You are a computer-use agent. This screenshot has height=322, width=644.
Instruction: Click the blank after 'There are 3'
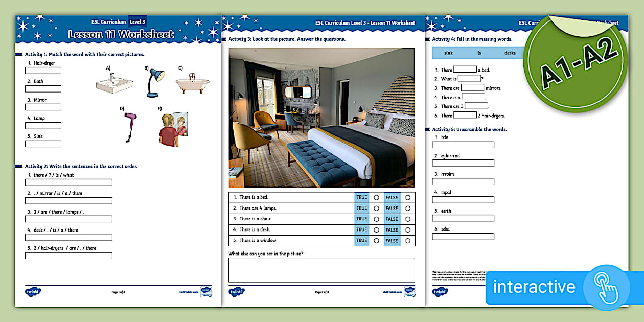[476, 106]
